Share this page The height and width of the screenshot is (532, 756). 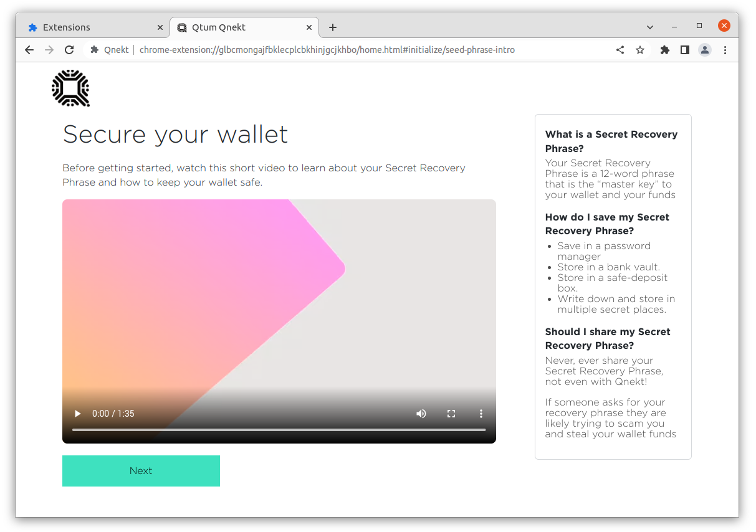click(620, 50)
